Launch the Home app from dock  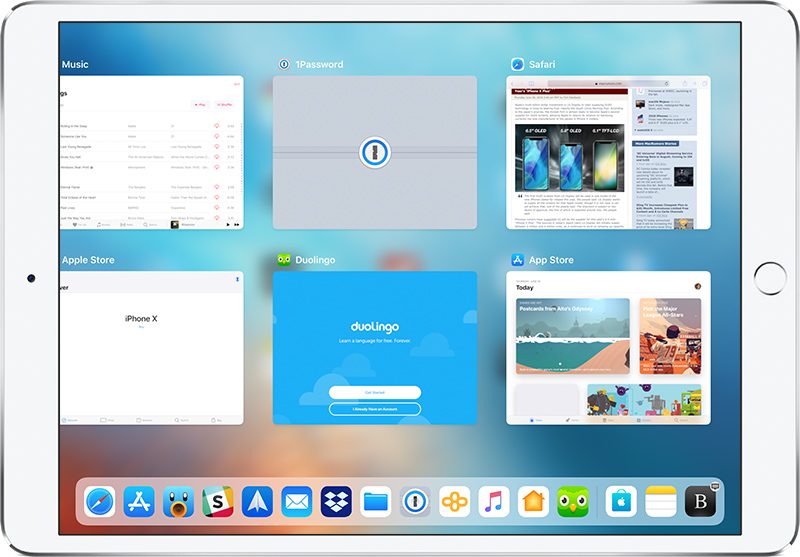pos(533,501)
